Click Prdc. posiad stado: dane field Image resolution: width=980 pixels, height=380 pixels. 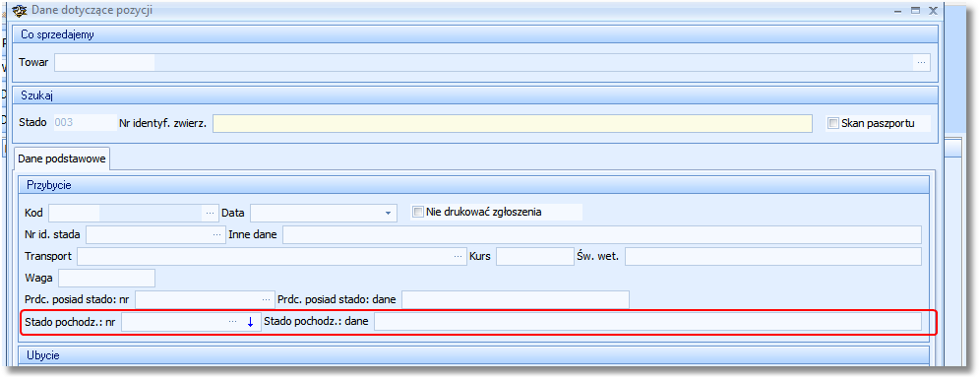(516, 299)
